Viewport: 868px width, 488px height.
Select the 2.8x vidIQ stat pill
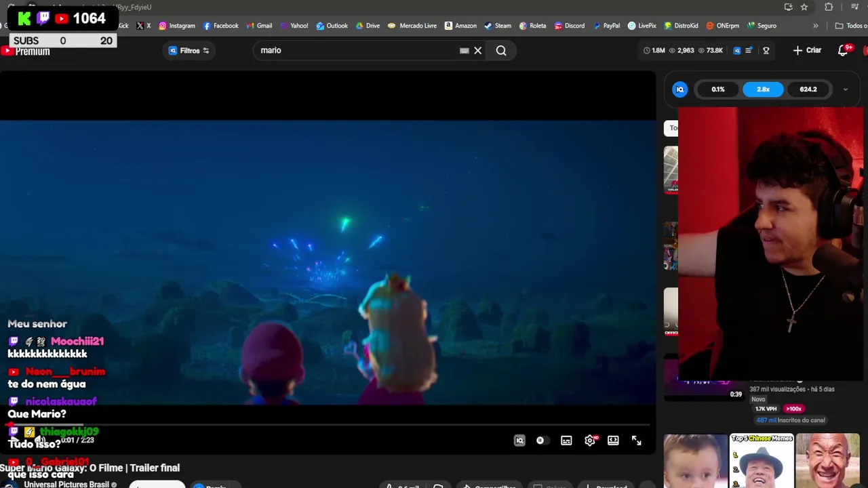pos(763,89)
